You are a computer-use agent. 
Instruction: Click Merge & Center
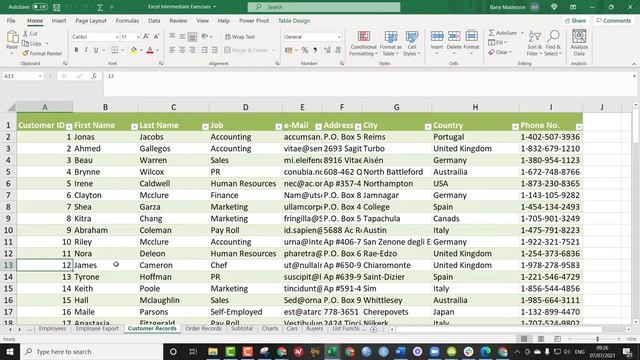246,50
